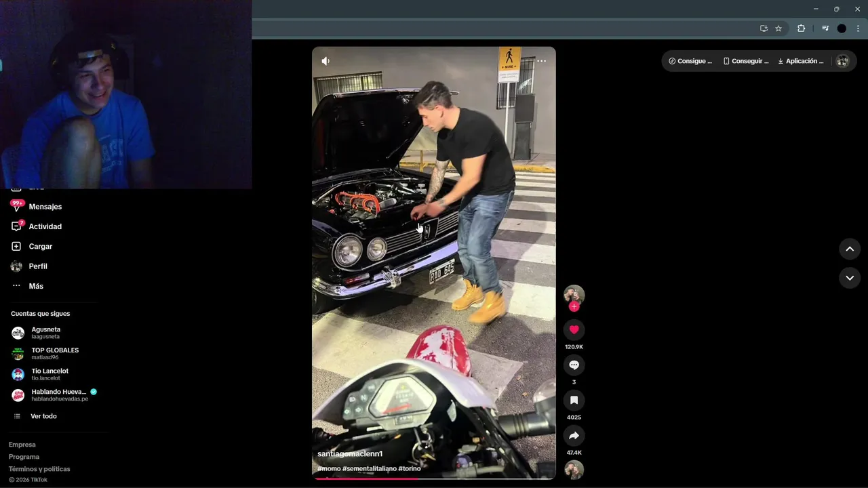Click the Cargar plus-square icon
868x488 pixels.
tap(16, 246)
